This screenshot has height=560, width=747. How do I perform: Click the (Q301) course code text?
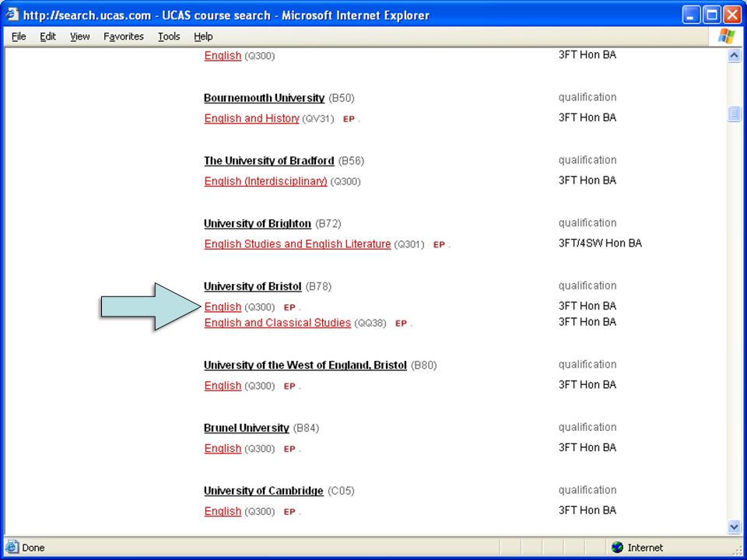pyautogui.click(x=409, y=244)
